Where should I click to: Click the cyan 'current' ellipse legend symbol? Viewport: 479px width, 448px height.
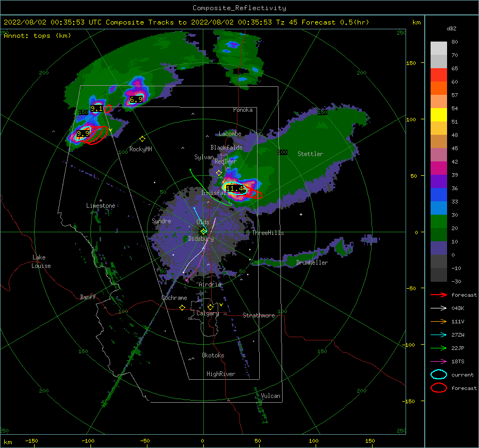(439, 374)
